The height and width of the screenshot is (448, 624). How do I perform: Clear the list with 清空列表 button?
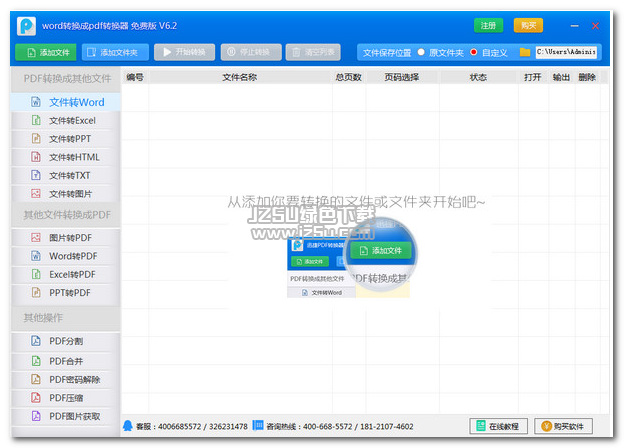click(x=313, y=52)
